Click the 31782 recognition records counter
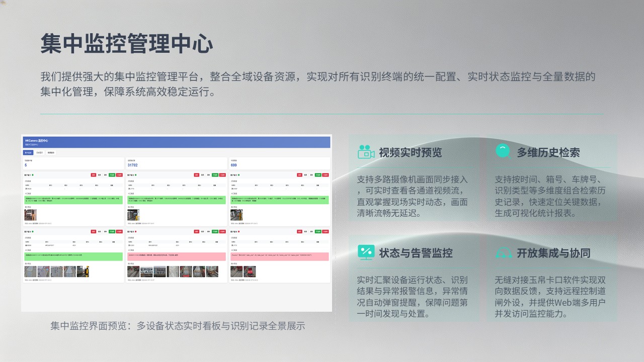The height and width of the screenshot is (362, 644). tap(132, 165)
